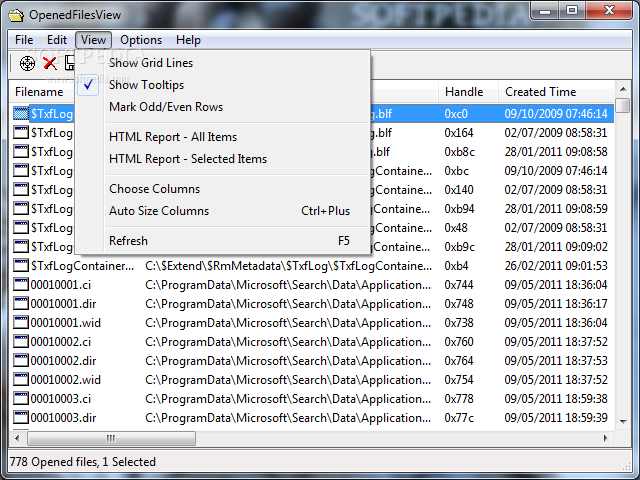Image resolution: width=640 pixels, height=480 pixels.
Task: Click the file icon of the 00010003.dir row
Action: click(21, 418)
